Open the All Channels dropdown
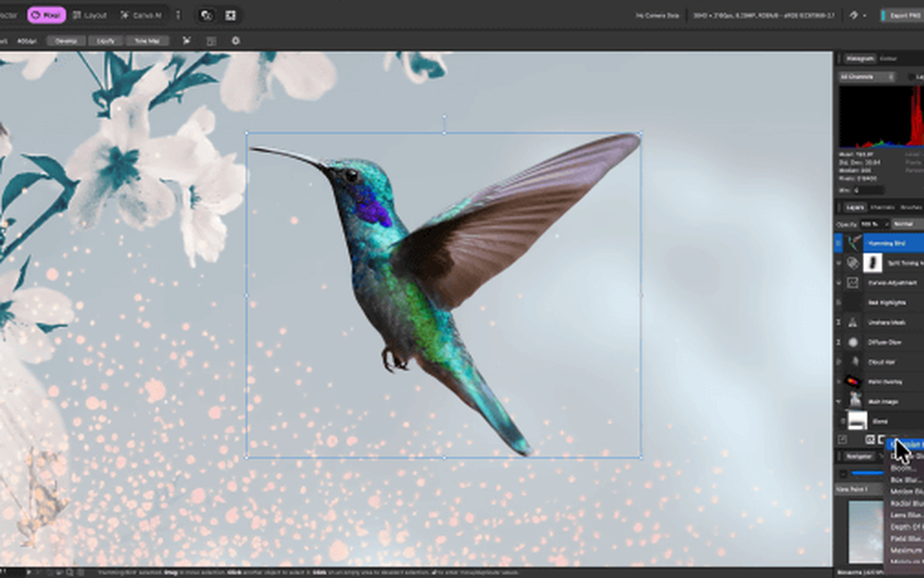 point(867,77)
